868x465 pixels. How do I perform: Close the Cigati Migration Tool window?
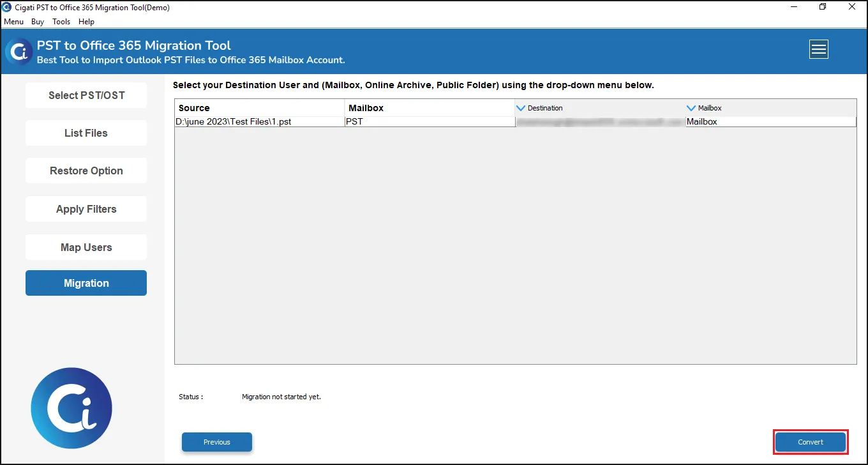click(852, 7)
